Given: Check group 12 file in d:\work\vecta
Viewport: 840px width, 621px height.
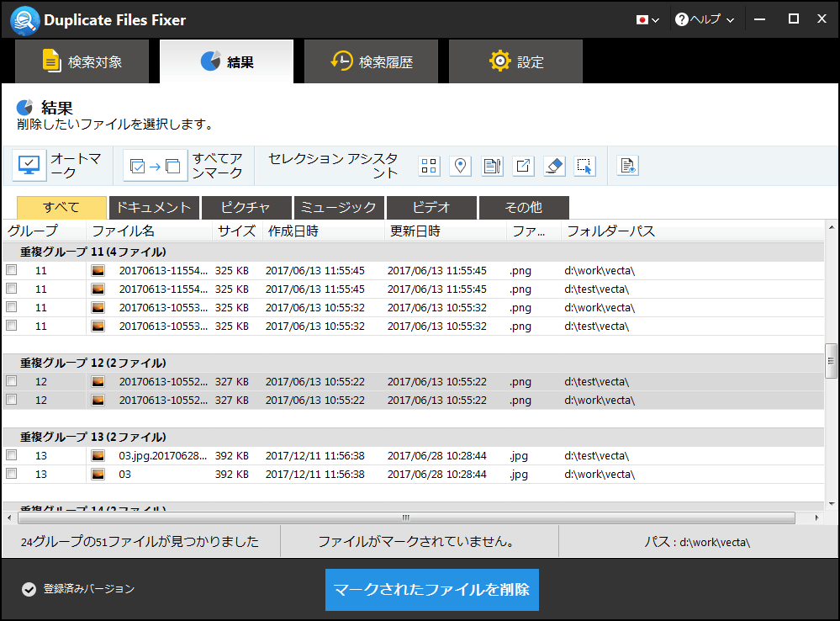Looking at the screenshot, I should 11,400.
